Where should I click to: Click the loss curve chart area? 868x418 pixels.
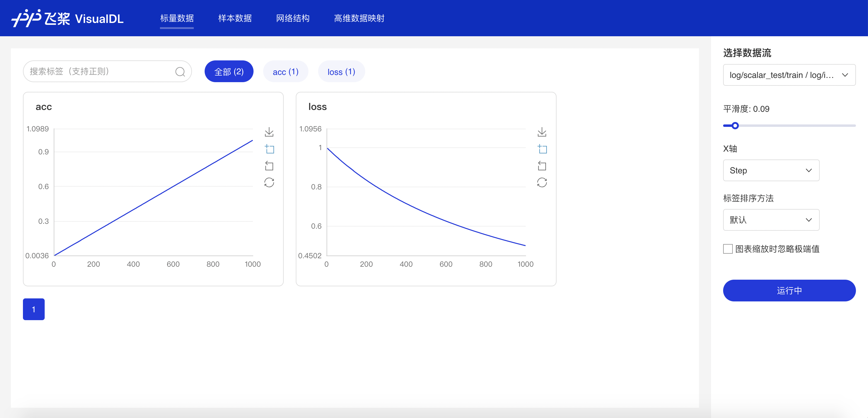pyautogui.click(x=426, y=192)
